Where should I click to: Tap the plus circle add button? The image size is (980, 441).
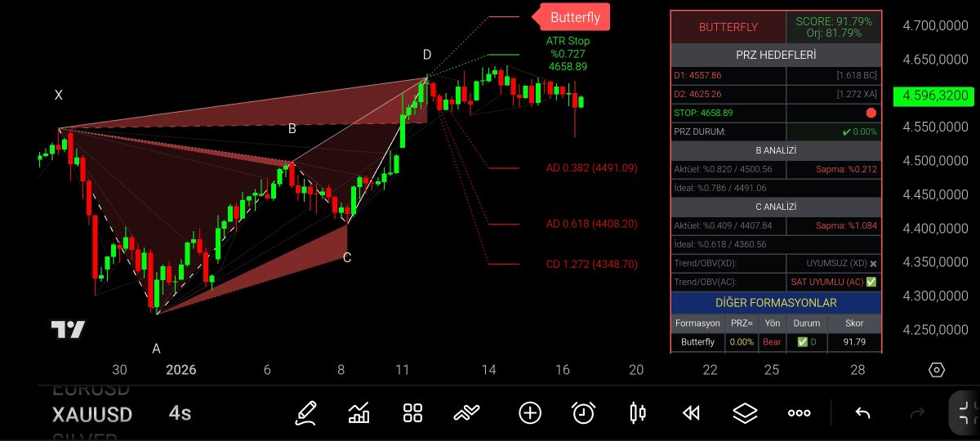(x=530, y=413)
